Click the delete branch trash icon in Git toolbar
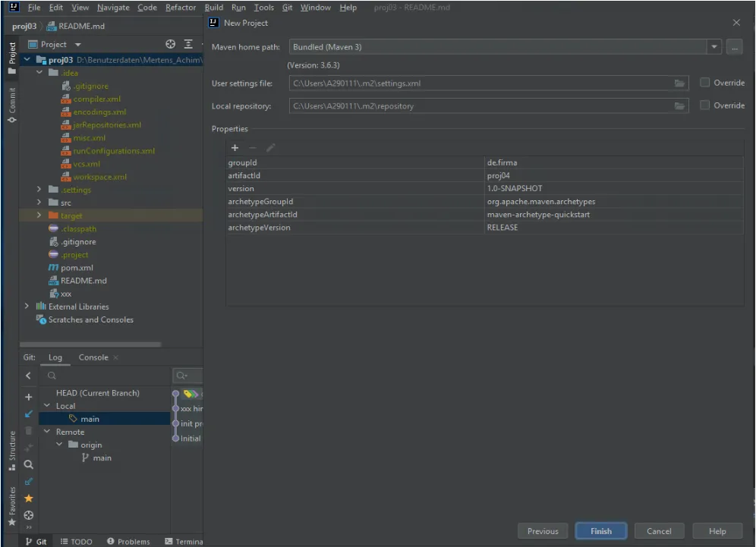 [x=28, y=431]
